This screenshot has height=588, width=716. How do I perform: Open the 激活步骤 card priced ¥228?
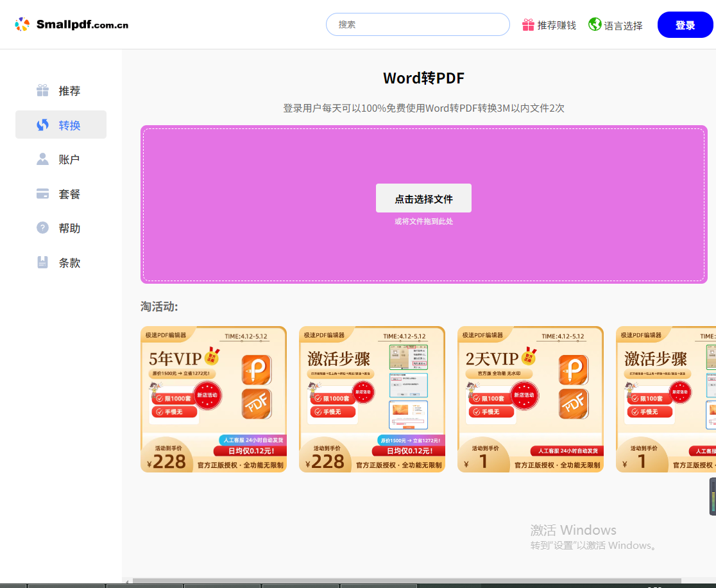click(x=372, y=399)
